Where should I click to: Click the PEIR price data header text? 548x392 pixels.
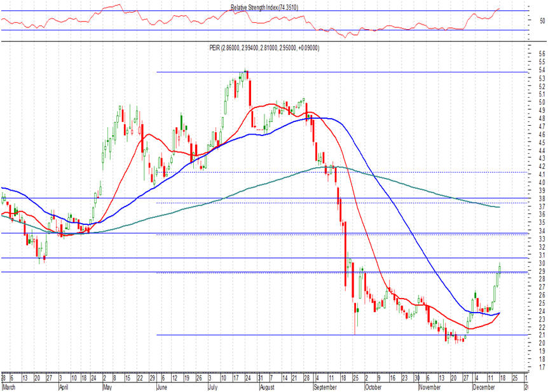pyautogui.click(x=264, y=48)
